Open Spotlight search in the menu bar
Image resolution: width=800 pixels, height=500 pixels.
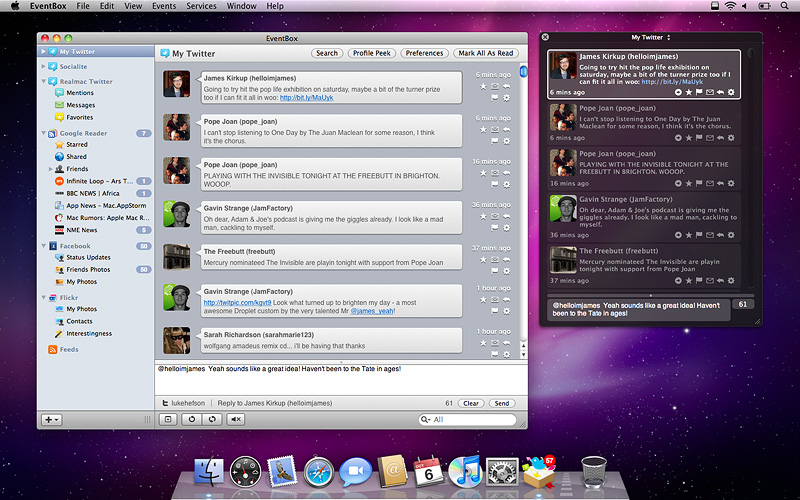[784, 6]
